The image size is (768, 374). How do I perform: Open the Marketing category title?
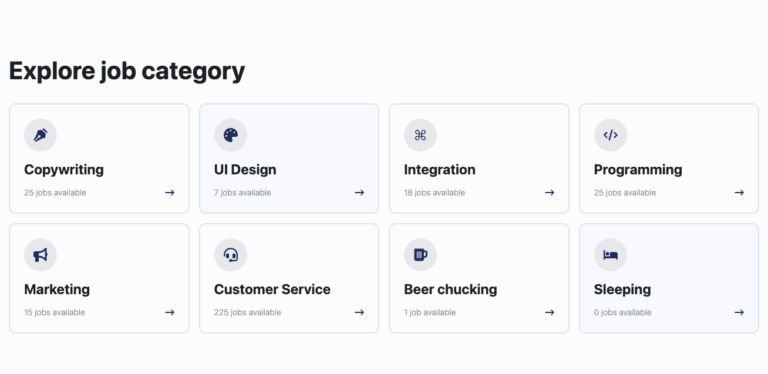(x=57, y=289)
